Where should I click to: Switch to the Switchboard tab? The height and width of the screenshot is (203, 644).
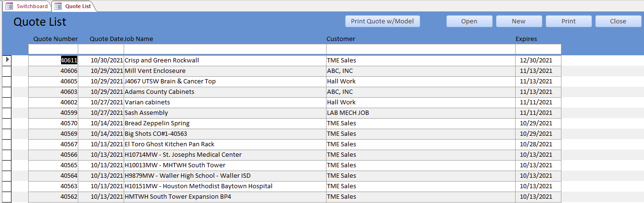point(32,6)
